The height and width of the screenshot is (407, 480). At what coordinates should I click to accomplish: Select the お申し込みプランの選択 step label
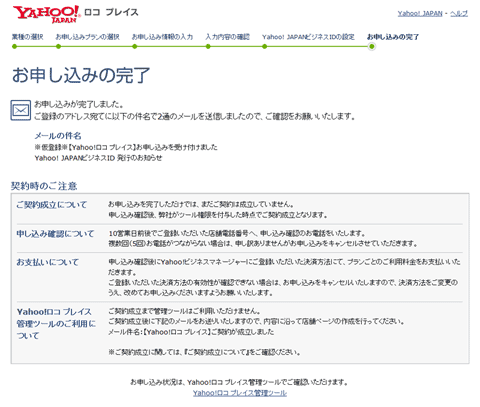pos(87,37)
